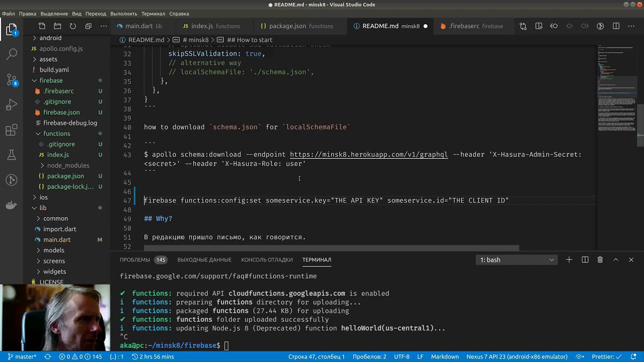
Task: Refresh the Explorer tree
Action: [x=73, y=26]
